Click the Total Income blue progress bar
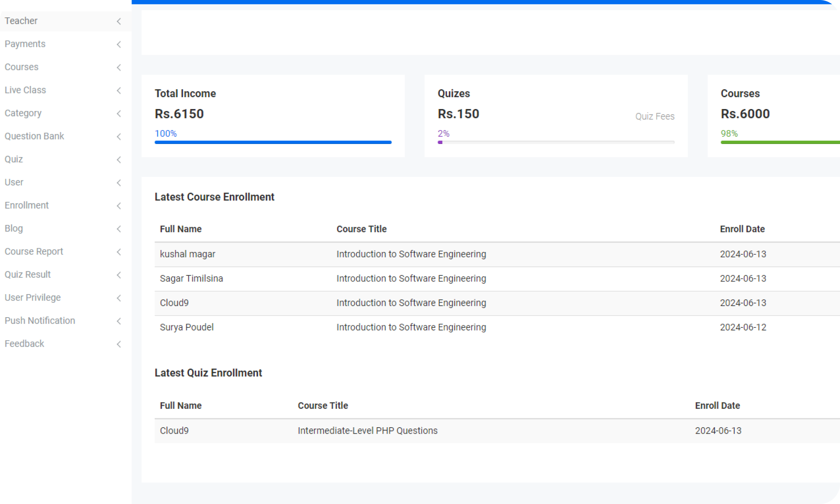 click(273, 142)
